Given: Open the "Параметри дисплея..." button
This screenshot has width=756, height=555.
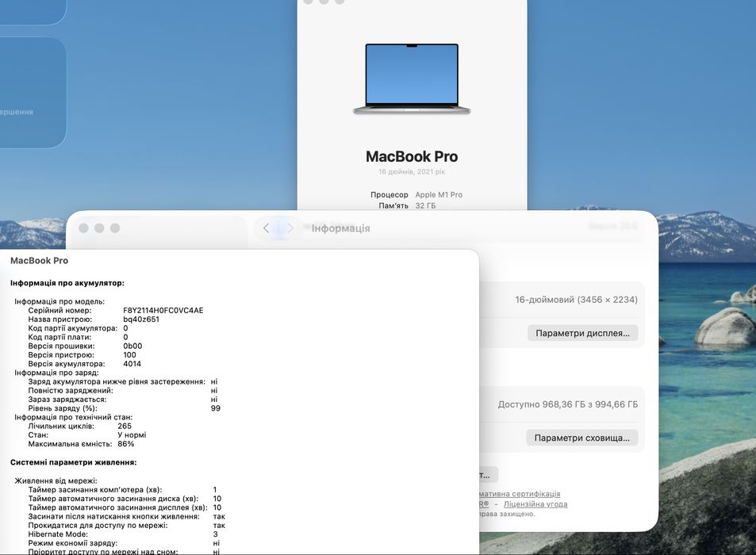Looking at the screenshot, I should click(x=582, y=333).
